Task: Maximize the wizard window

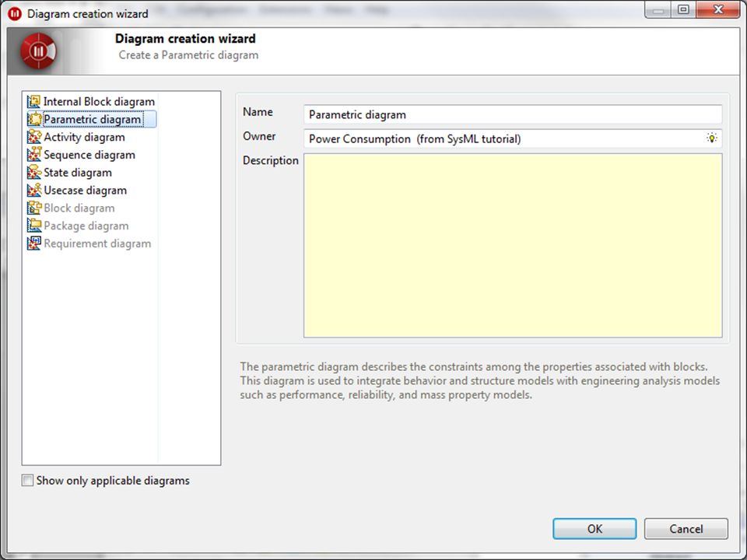Action: (683, 9)
